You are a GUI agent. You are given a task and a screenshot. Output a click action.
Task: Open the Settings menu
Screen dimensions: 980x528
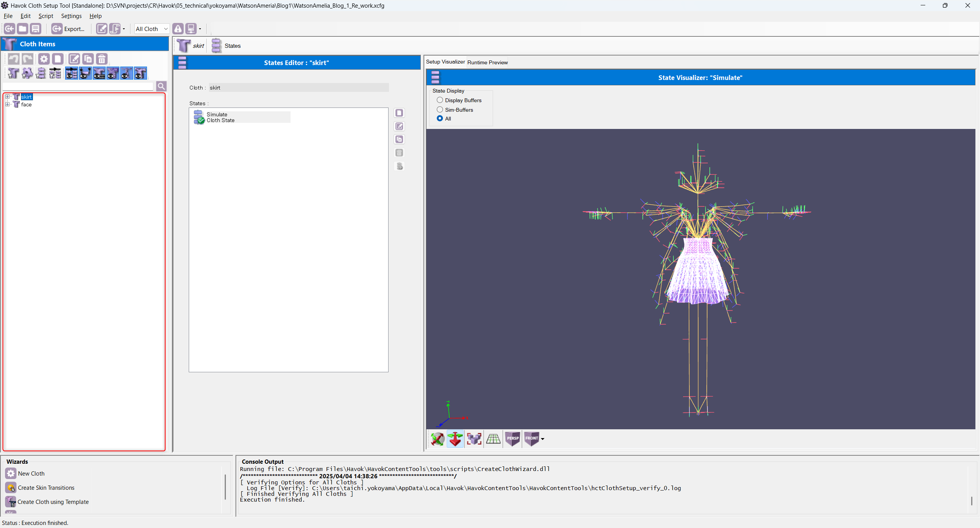[x=71, y=16]
